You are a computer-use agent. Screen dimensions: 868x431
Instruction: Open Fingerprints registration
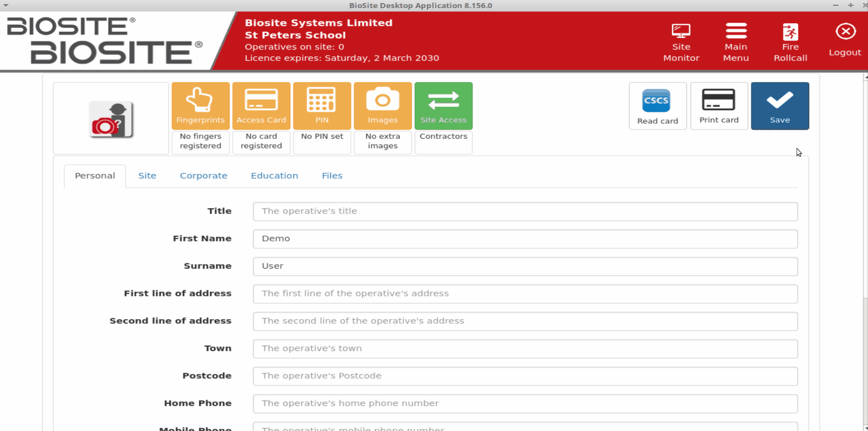point(201,106)
